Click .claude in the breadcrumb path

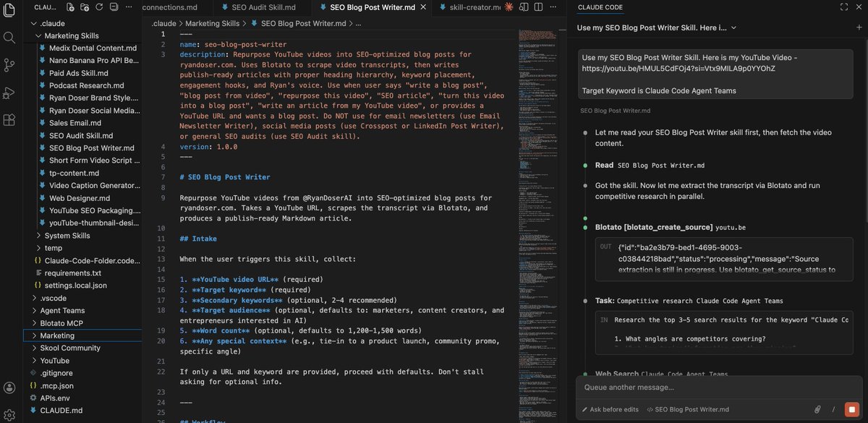tap(163, 23)
